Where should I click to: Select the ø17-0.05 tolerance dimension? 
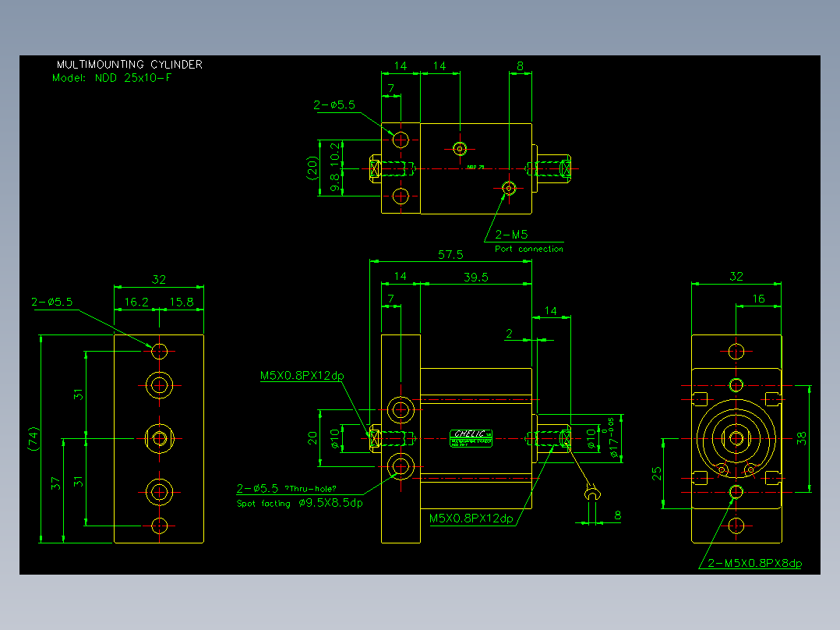click(x=611, y=438)
